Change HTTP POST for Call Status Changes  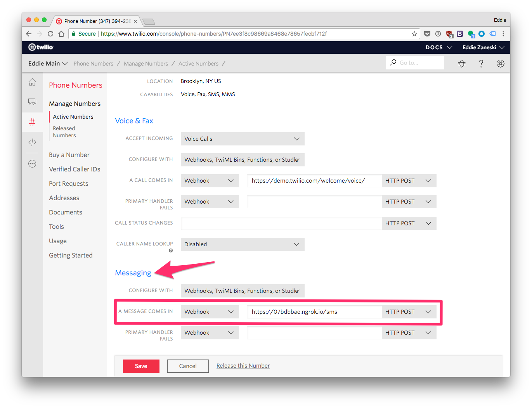[409, 223]
